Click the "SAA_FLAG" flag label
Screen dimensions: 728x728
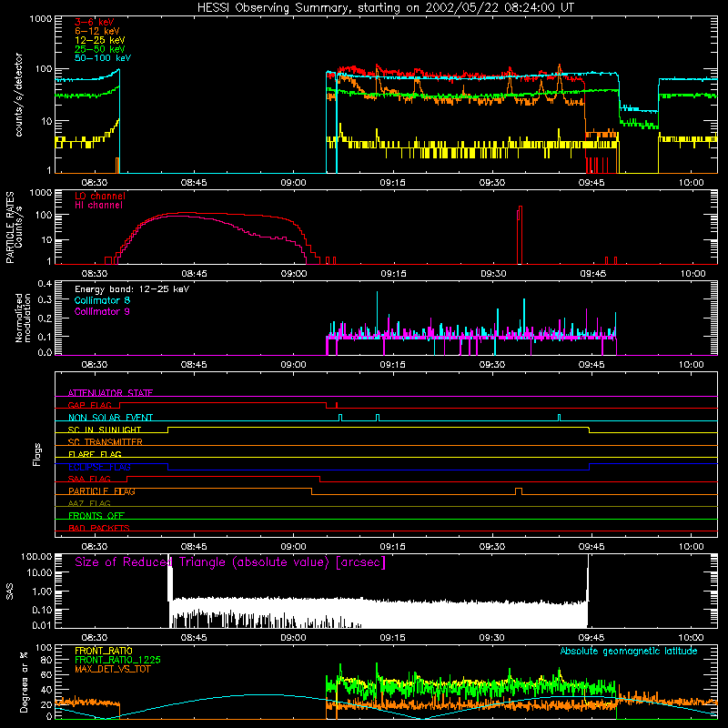[x=89, y=479]
